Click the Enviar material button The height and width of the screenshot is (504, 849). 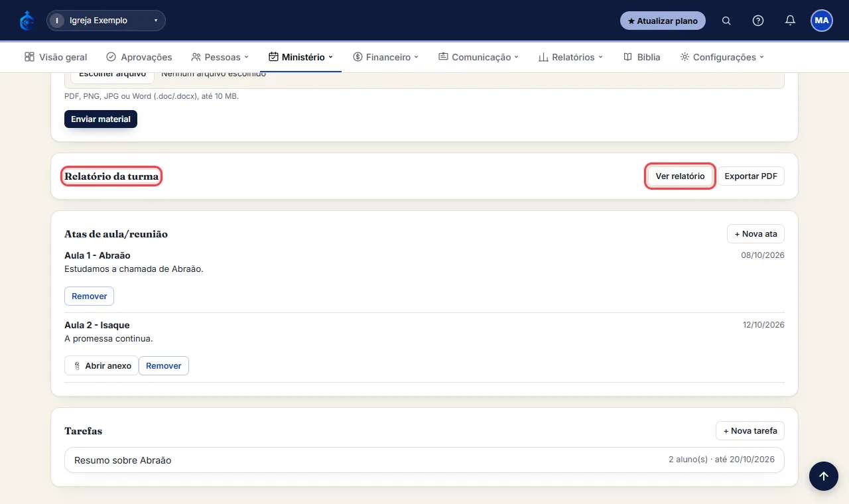[101, 119]
